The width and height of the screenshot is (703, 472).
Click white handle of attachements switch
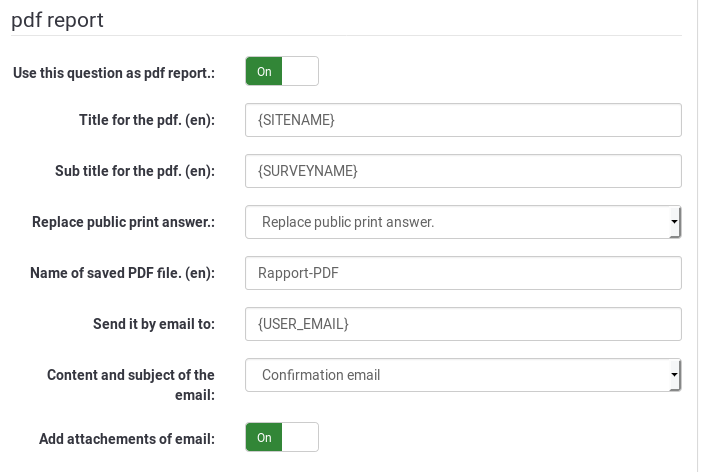[x=300, y=437]
